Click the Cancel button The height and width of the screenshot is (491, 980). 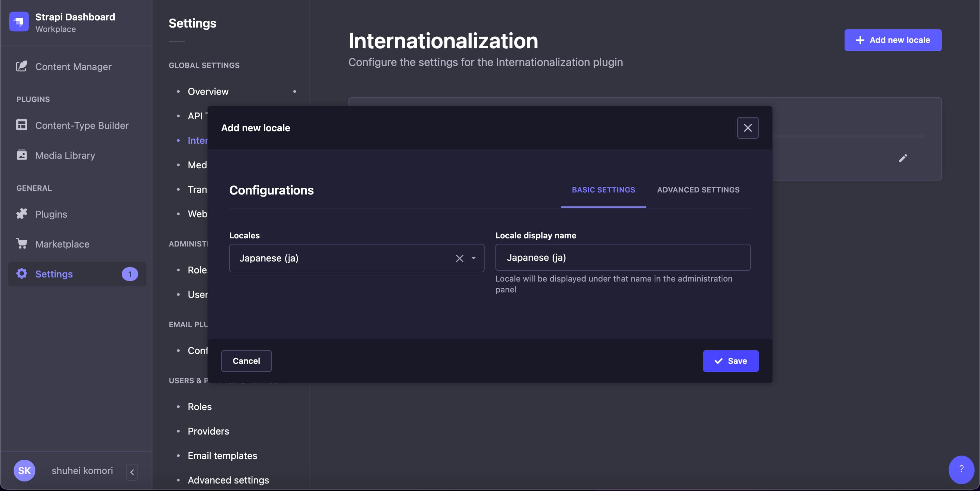[246, 361]
